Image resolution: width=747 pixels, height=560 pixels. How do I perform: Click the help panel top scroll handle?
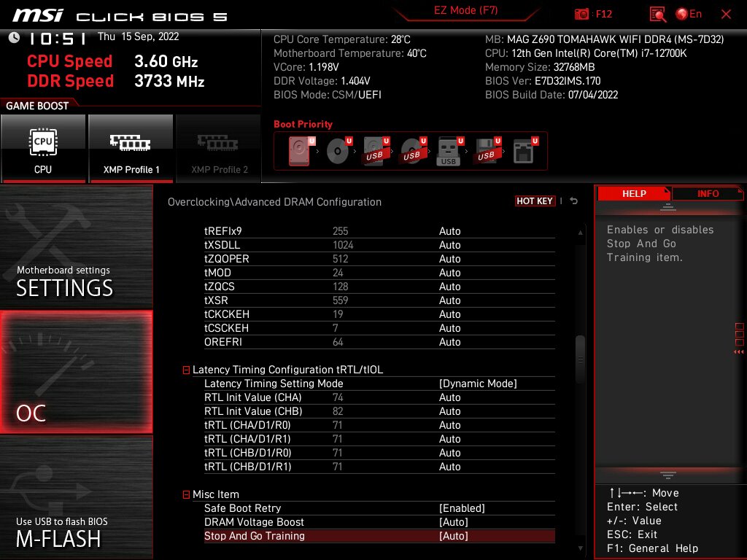[668, 207]
